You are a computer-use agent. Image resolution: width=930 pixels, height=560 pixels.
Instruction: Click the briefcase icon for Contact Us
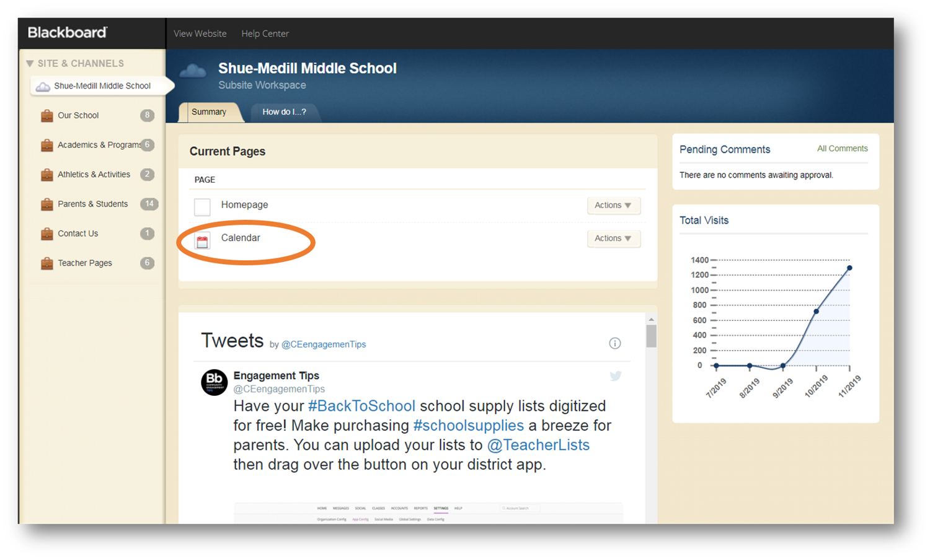[x=47, y=234]
